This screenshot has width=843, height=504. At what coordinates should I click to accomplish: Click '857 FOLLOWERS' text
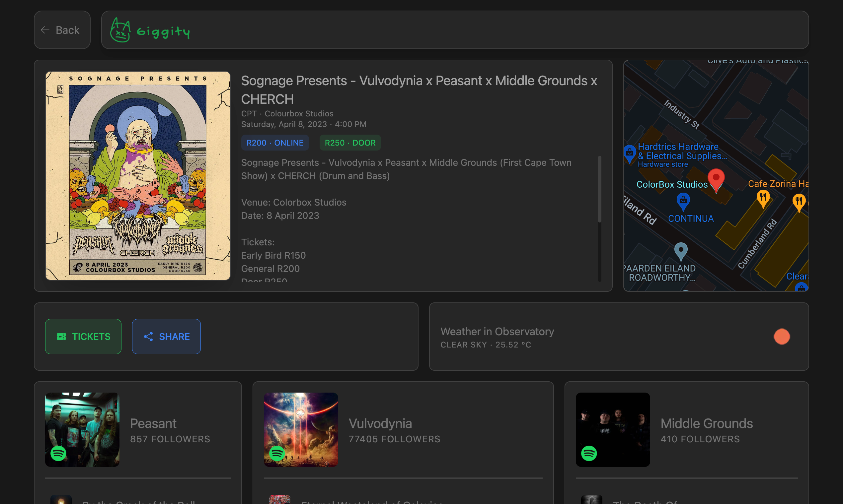point(170,439)
